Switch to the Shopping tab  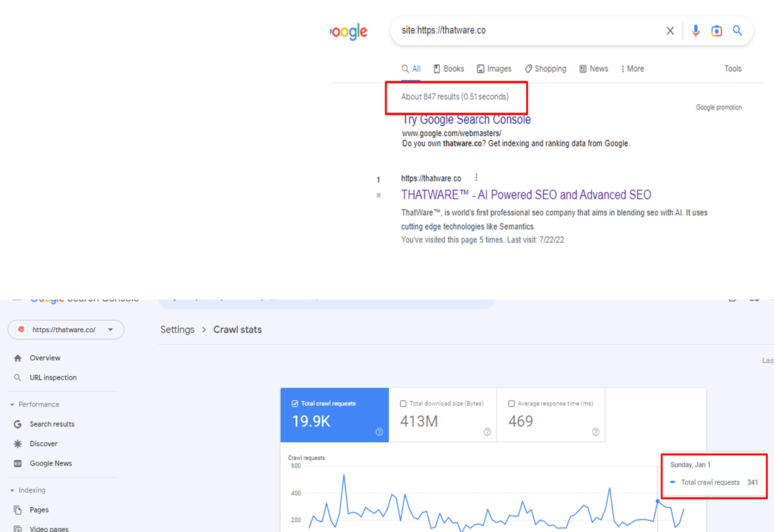click(545, 69)
